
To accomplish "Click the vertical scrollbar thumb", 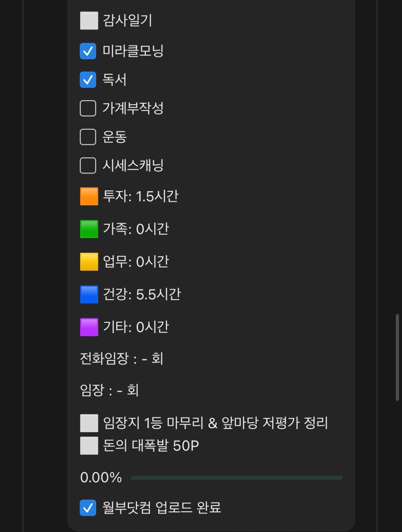I will click(x=397, y=357).
